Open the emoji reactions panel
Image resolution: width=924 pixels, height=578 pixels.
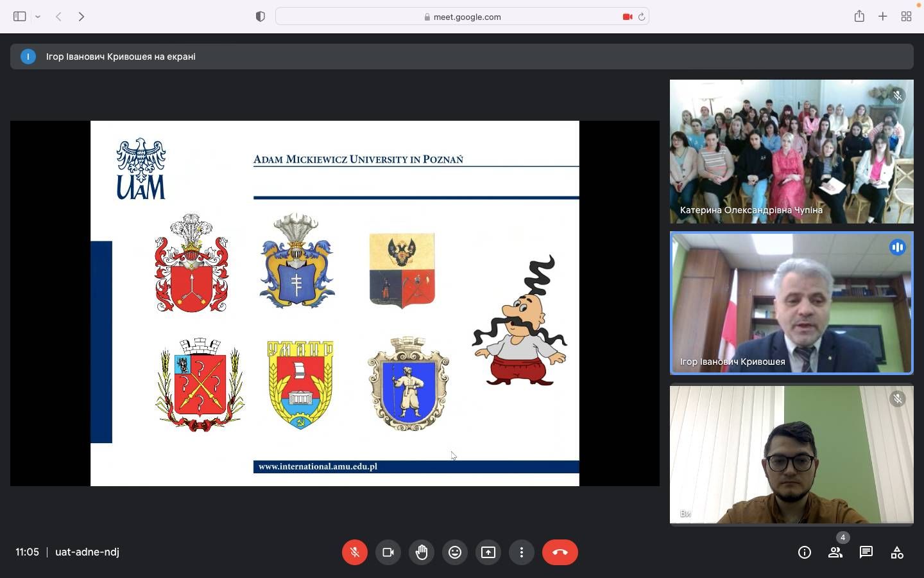pyautogui.click(x=455, y=552)
